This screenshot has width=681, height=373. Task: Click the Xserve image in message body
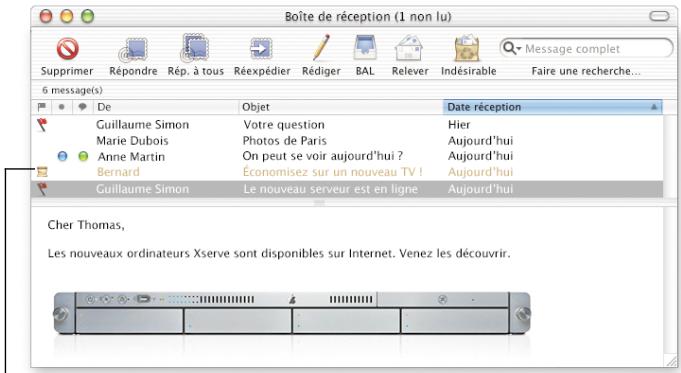coord(292,313)
